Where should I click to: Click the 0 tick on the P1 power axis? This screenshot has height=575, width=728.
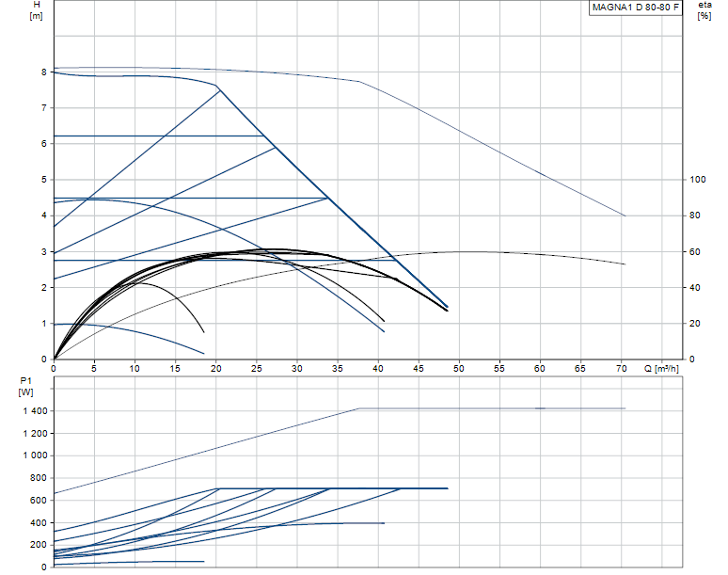click(x=44, y=567)
